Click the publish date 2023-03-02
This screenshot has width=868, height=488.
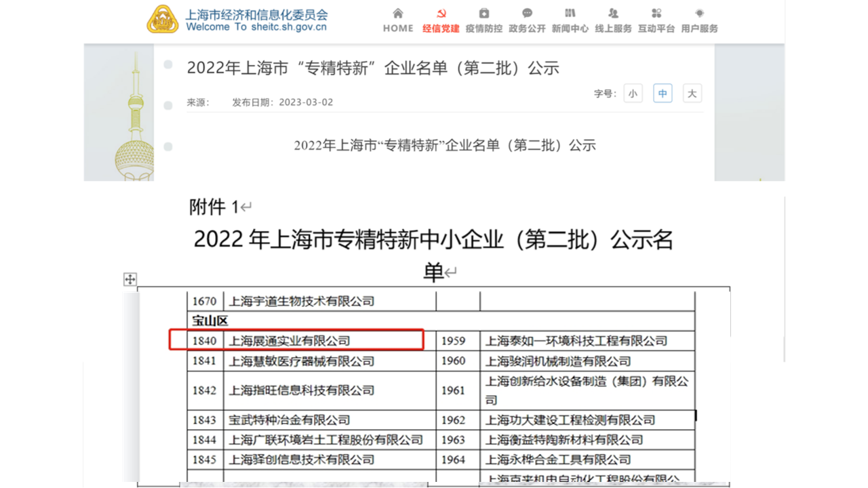click(306, 102)
